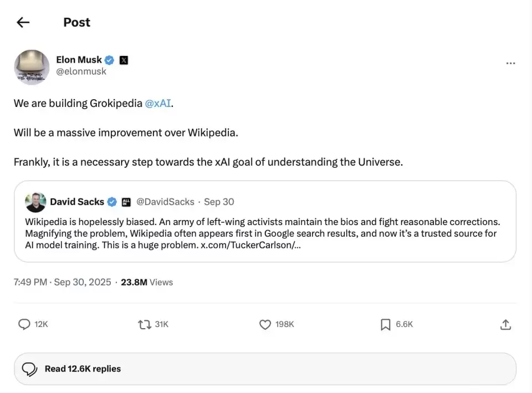
Task: Click the reply speech bubble icon
Action: coord(24,324)
